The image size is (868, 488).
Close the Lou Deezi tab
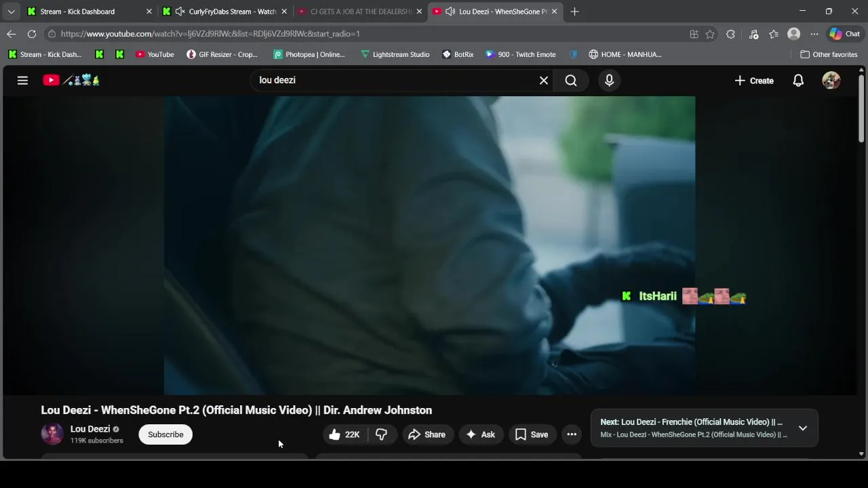pos(554,12)
